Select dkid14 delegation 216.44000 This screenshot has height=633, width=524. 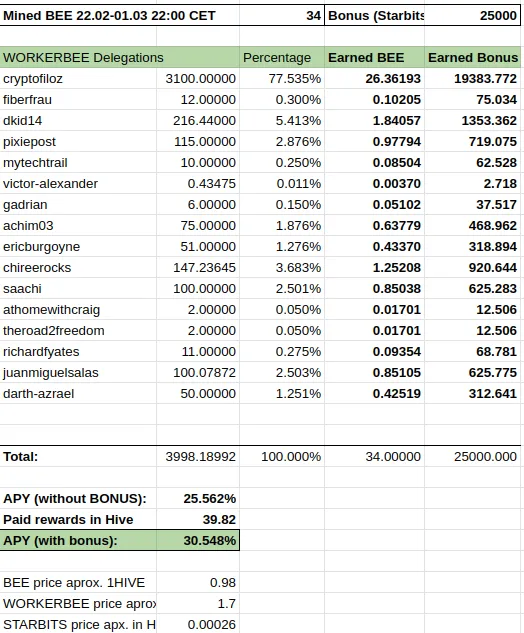coord(198,120)
